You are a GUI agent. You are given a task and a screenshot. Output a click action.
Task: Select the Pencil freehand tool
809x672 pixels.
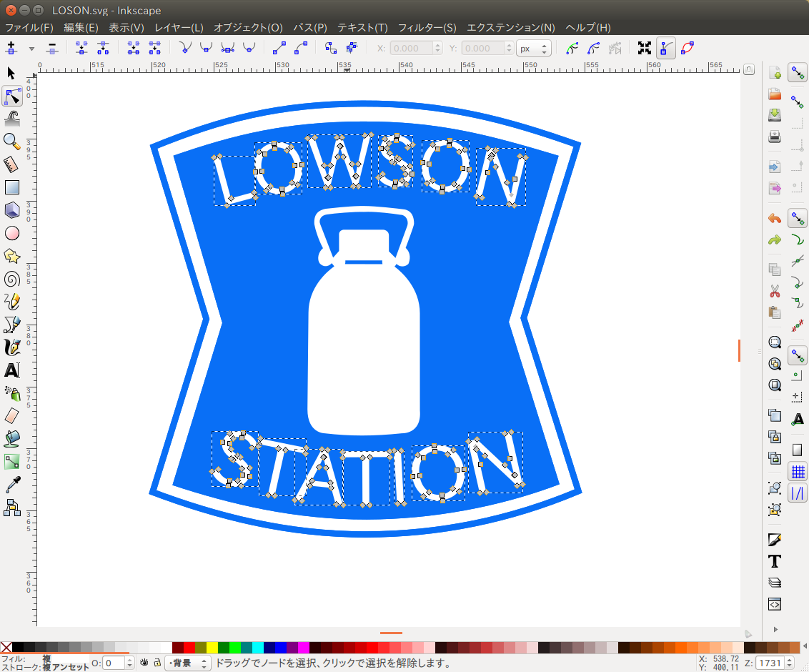click(12, 302)
